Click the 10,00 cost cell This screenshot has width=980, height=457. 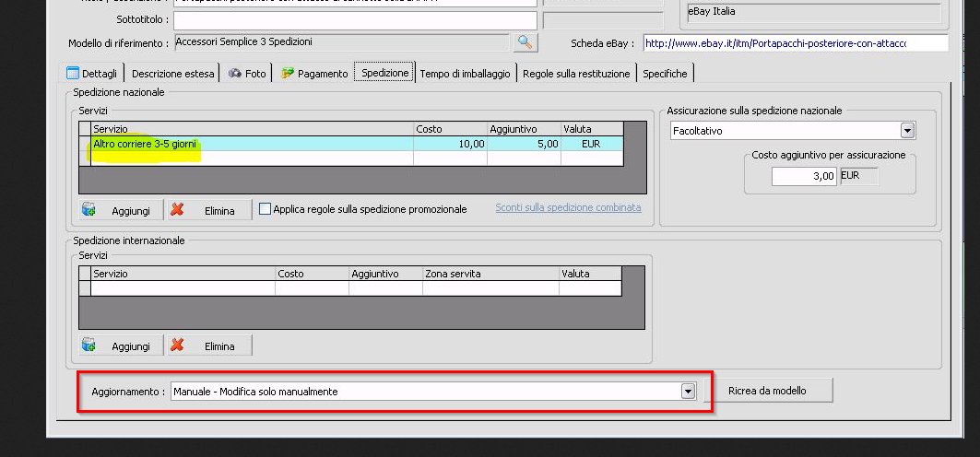click(x=450, y=144)
